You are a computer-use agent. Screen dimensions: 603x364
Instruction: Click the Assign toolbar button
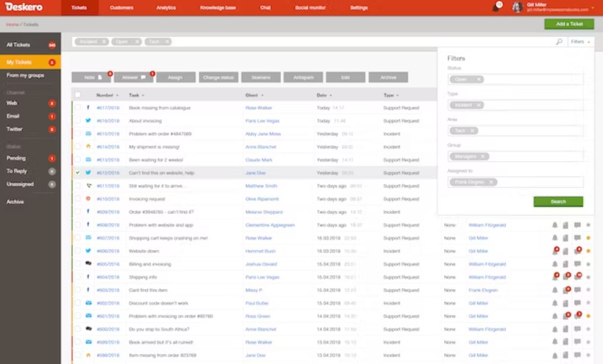(x=176, y=77)
